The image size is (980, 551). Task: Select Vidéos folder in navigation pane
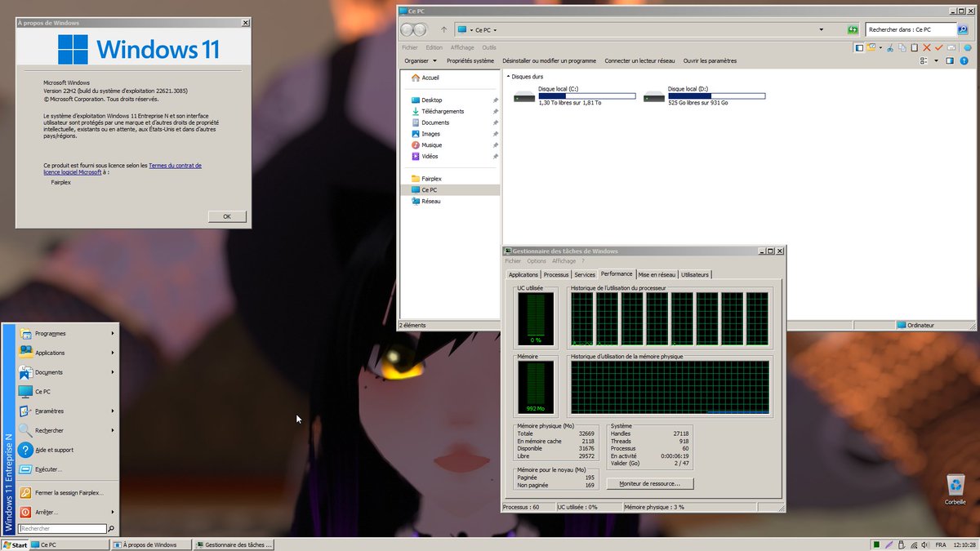tap(425, 156)
